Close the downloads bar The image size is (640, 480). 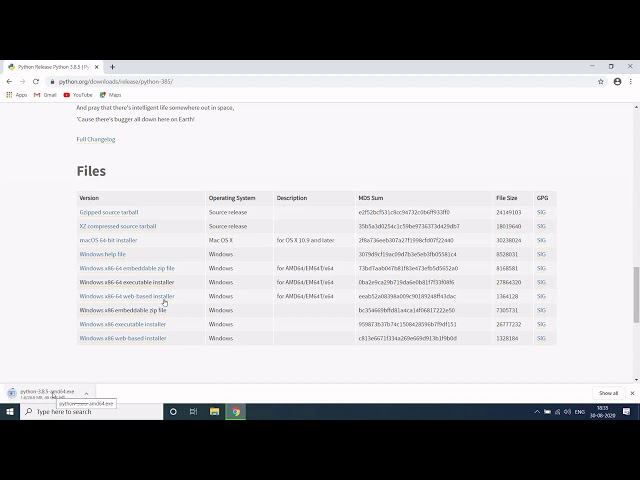pos(632,393)
